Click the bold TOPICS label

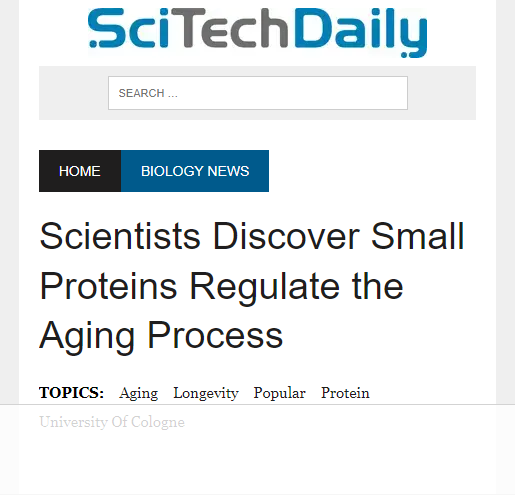(71, 393)
